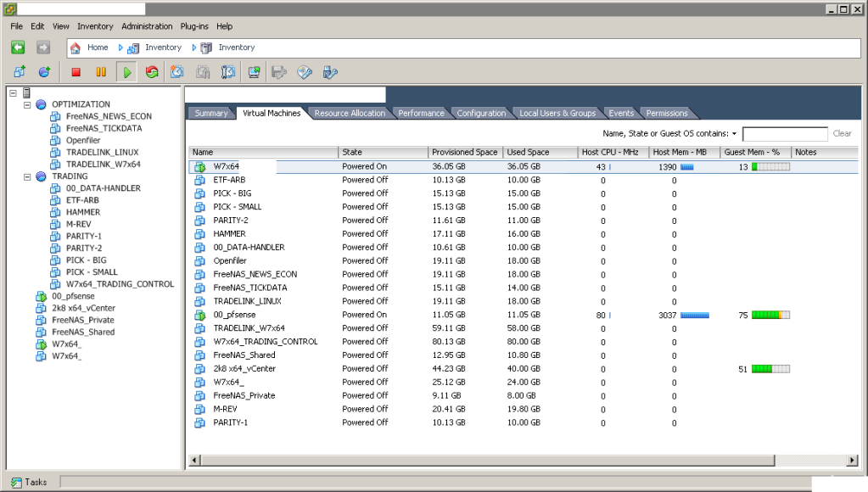The width and height of the screenshot is (868, 492).
Task: Click arrow after Home in breadcrumb
Action: click(120, 48)
